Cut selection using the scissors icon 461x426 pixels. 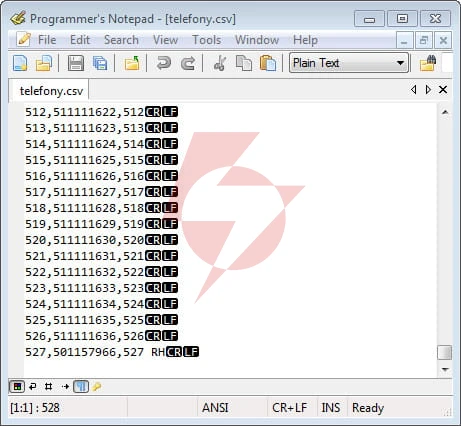220,63
